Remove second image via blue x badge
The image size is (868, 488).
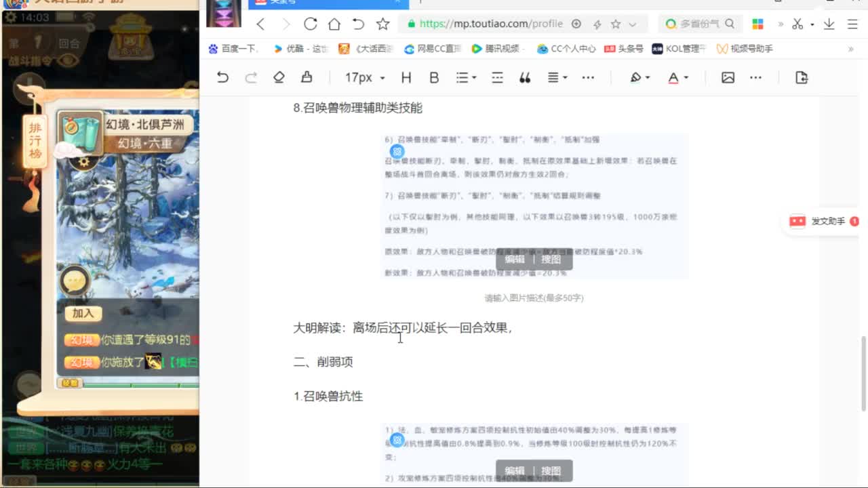397,441
